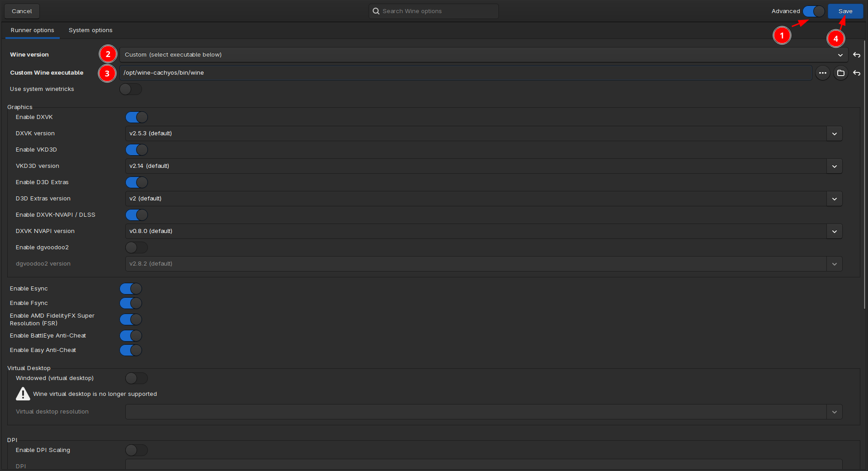The width and height of the screenshot is (868, 471).
Task: Reset Custom Wine executable with the undo arrow
Action: 857,73
